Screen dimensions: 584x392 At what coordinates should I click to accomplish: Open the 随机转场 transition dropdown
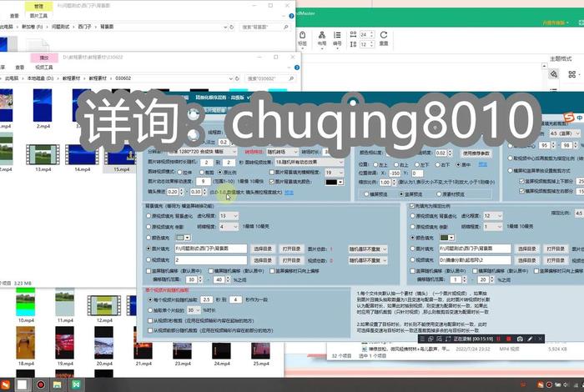282,152
